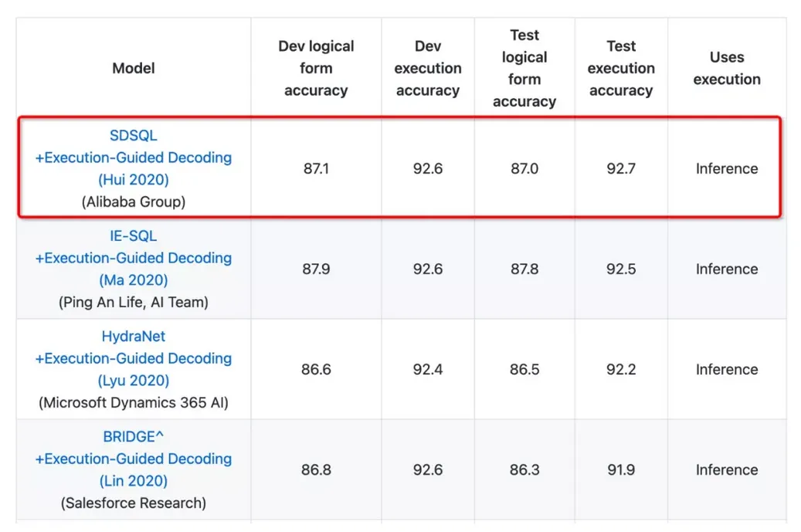801x532 pixels.
Task: Open the SDSQL model link
Action: coord(134,135)
